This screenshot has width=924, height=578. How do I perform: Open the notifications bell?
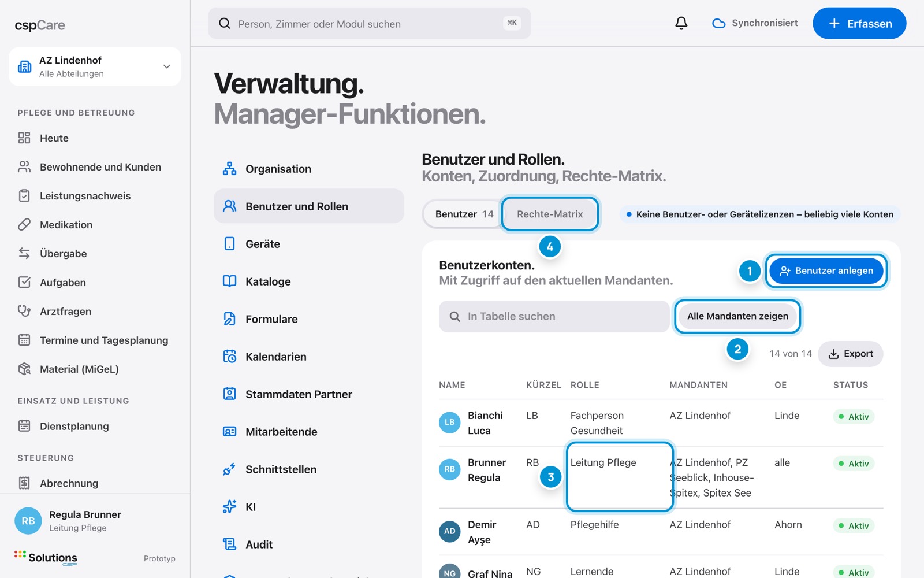pos(681,23)
